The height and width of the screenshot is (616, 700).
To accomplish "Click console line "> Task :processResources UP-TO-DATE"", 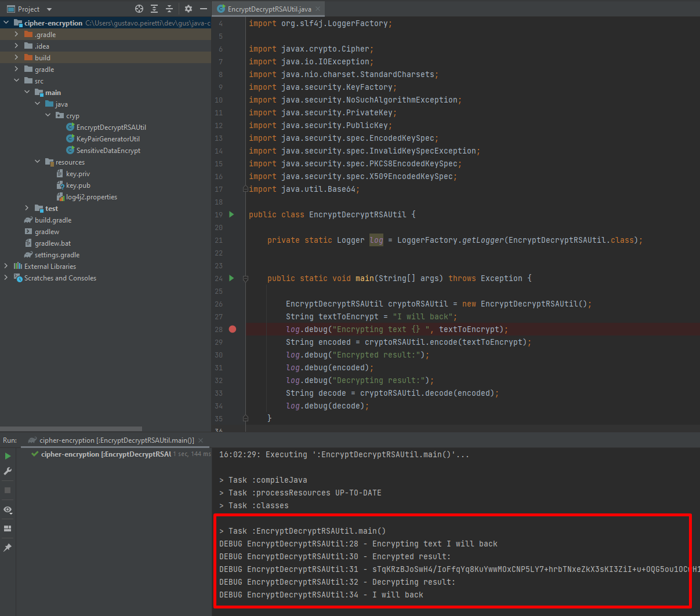I will coord(300,493).
